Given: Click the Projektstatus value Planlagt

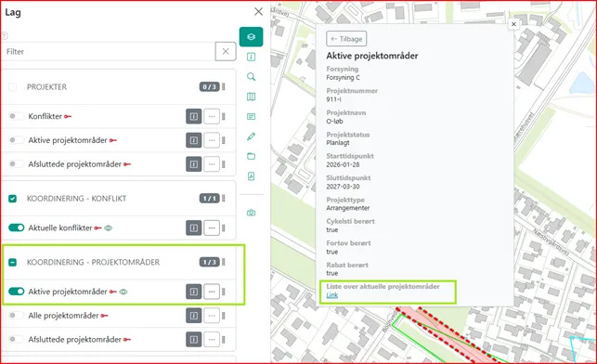Looking at the screenshot, I should 338,143.
